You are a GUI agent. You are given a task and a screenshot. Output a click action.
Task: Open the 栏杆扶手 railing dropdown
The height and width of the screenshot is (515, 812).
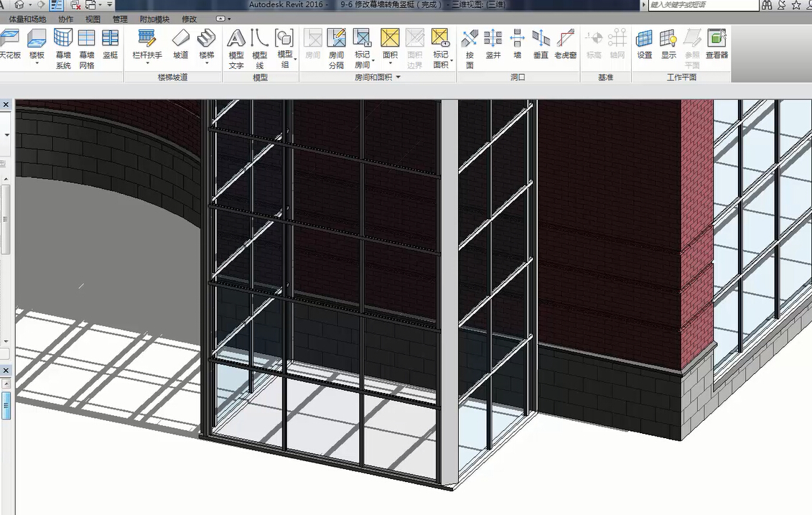(147, 63)
